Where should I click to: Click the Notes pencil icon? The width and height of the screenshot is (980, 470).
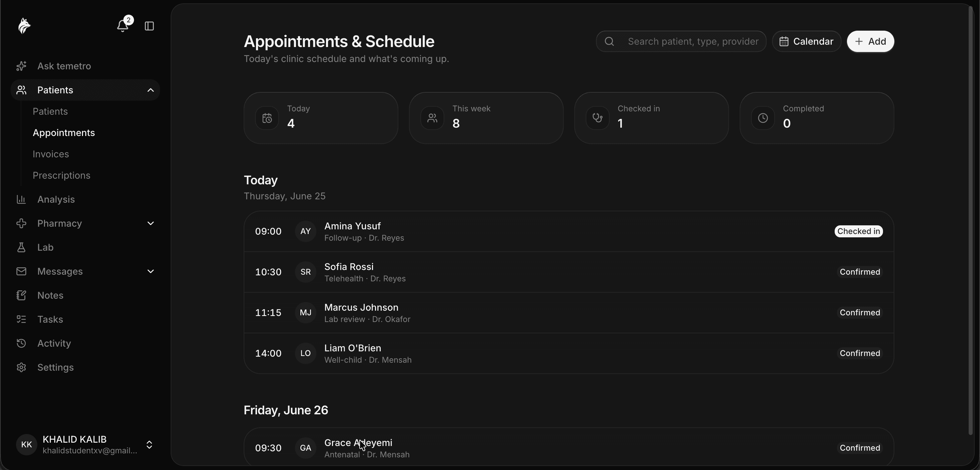pos(21,295)
